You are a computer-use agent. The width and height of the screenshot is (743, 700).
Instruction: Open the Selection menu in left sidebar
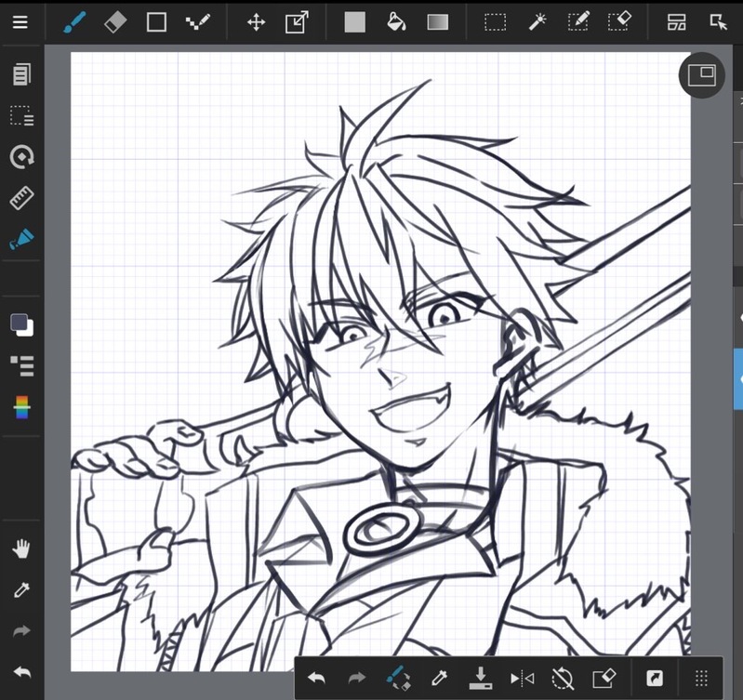pyautogui.click(x=21, y=115)
